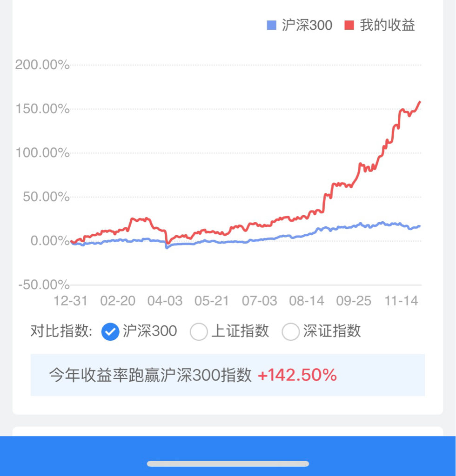
Task: Click the 08-14 date on the axis
Action: [307, 301]
